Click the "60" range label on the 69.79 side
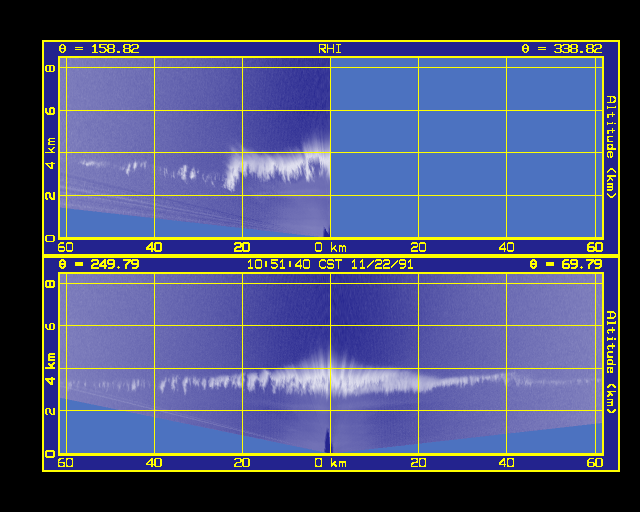Viewport: 640px width, 512px height. (595, 463)
